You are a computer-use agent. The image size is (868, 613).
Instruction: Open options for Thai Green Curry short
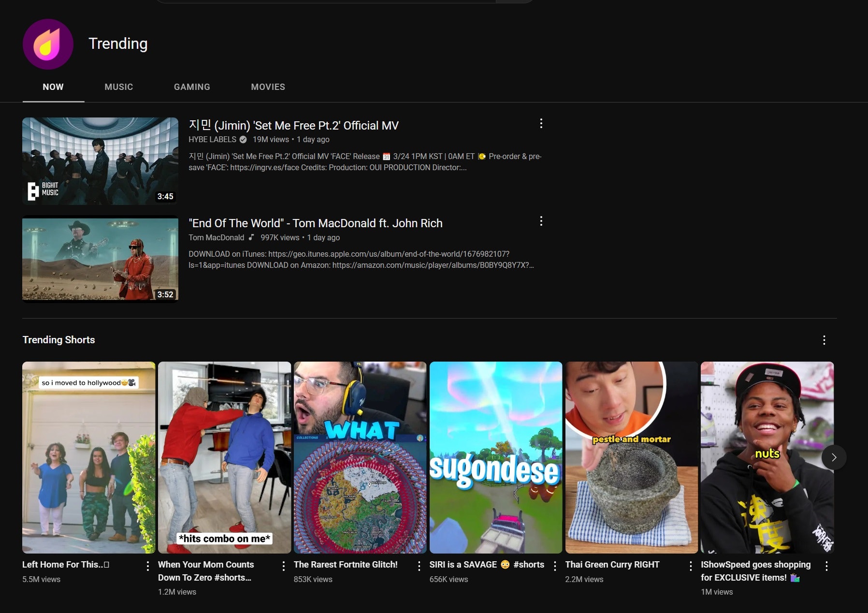(691, 566)
